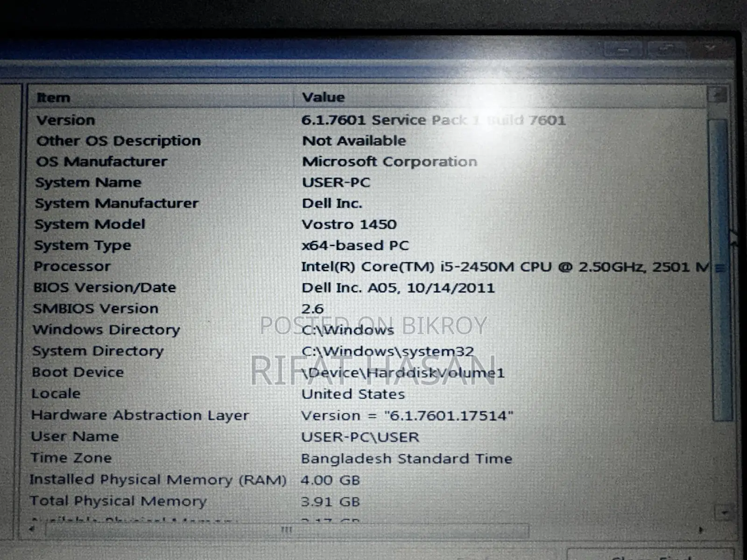Click the horizontal scrollbar left arrow
Screen dimensions: 747x560
[32, 529]
